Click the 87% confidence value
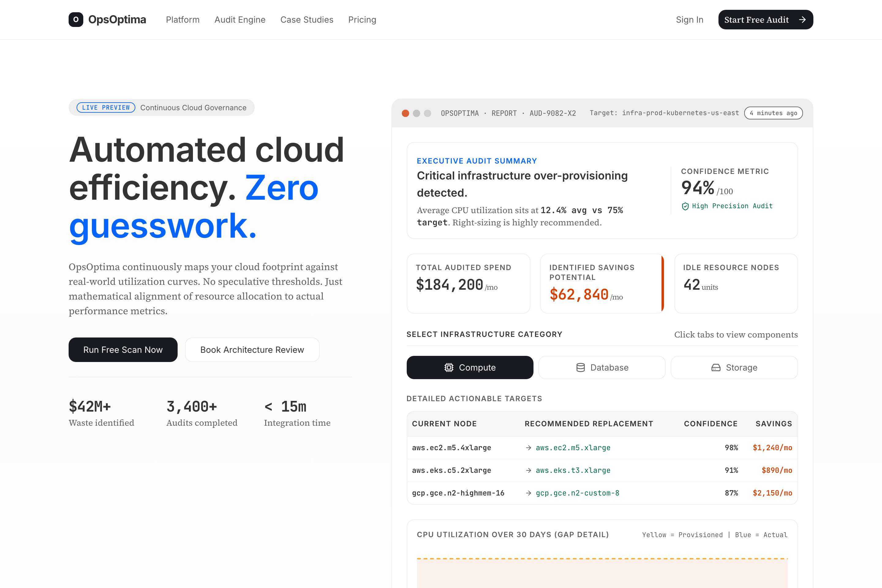 pyautogui.click(x=731, y=493)
